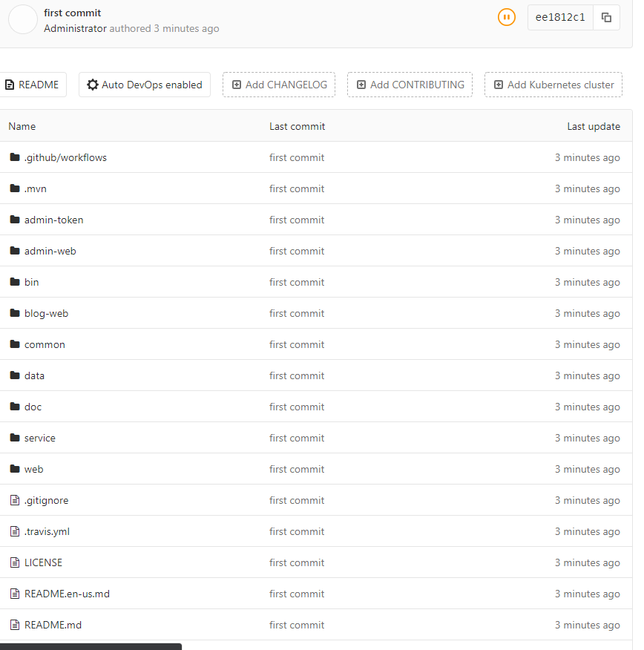Click the plus icon on Add CHANGELOG
Screen dimensions: 644x650
point(237,85)
